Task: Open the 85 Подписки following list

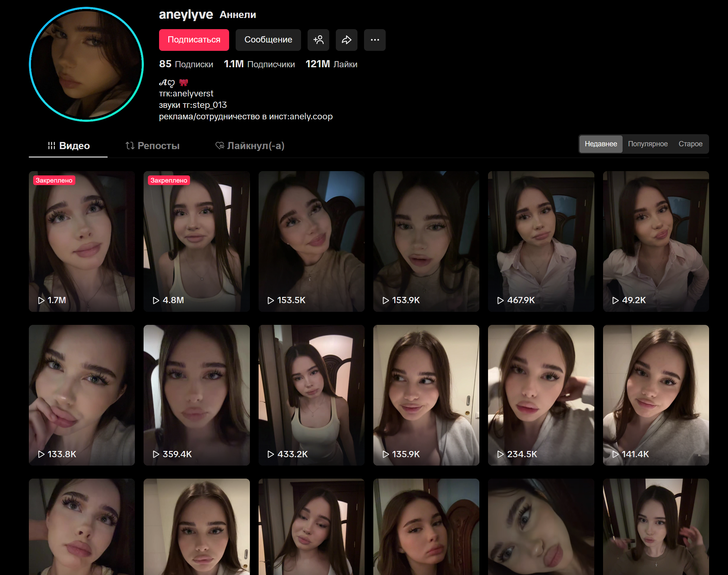Action: (x=186, y=64)
